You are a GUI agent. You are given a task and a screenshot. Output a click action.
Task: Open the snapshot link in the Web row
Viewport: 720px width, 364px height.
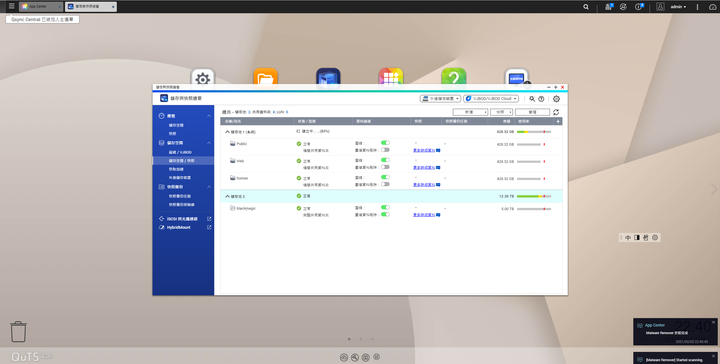click(x=424, y=168)
